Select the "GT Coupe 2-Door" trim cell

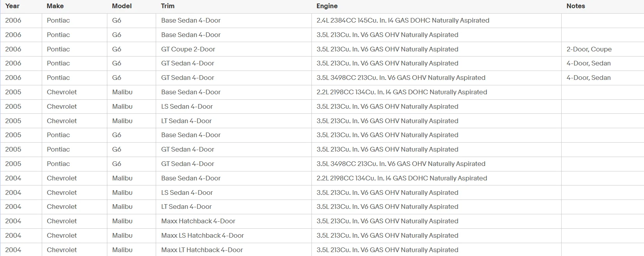[188, 49]
